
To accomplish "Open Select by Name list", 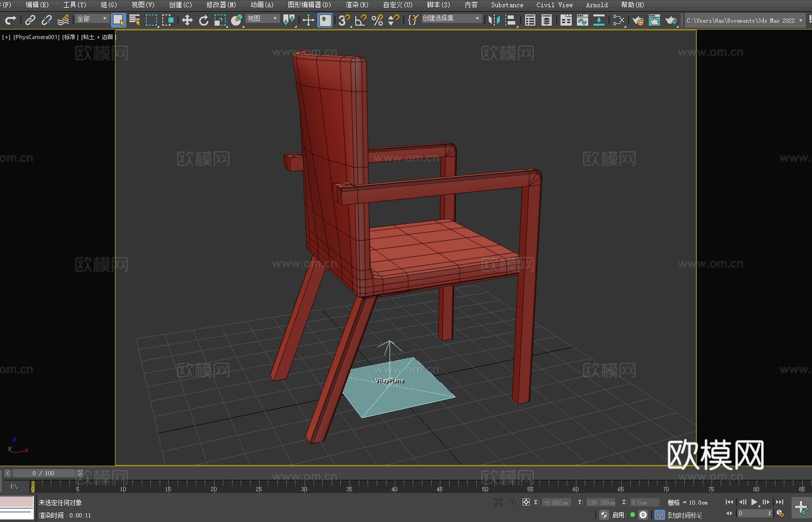I will (135, 20).
